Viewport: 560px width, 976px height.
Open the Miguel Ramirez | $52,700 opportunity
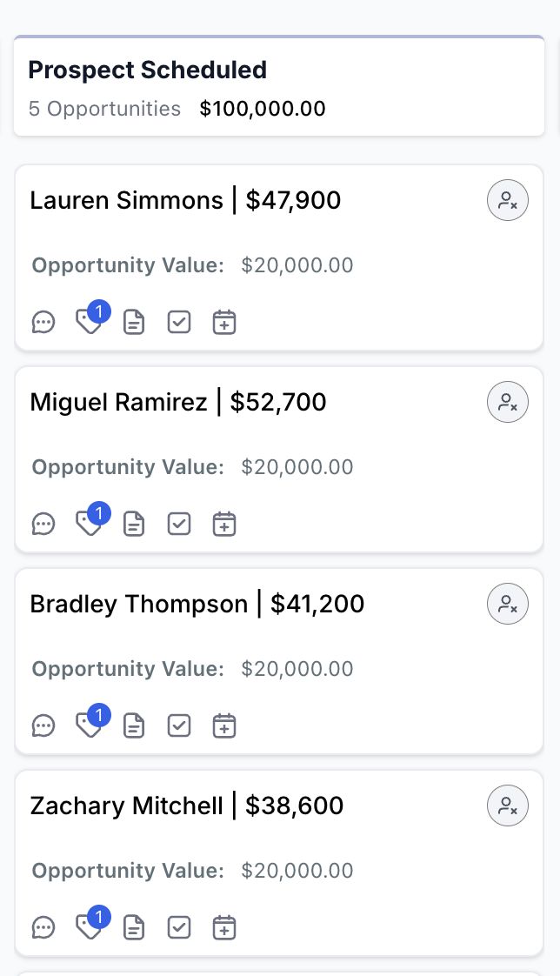[178, 402]
